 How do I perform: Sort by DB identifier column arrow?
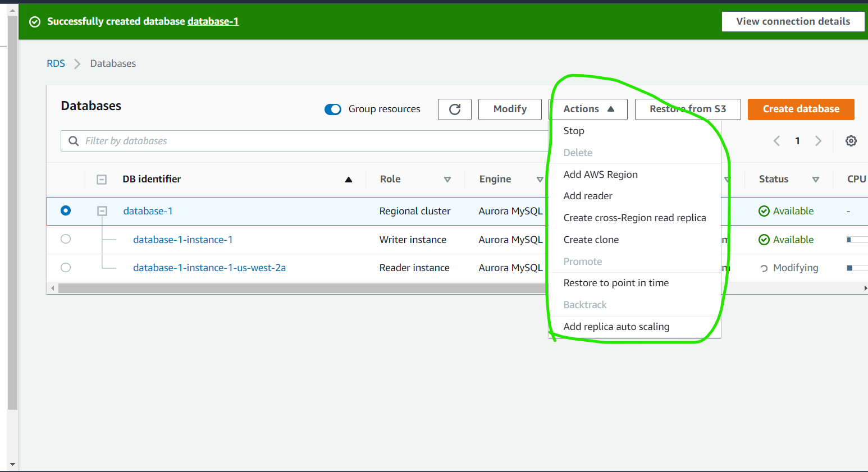click(x=348, y=179)
